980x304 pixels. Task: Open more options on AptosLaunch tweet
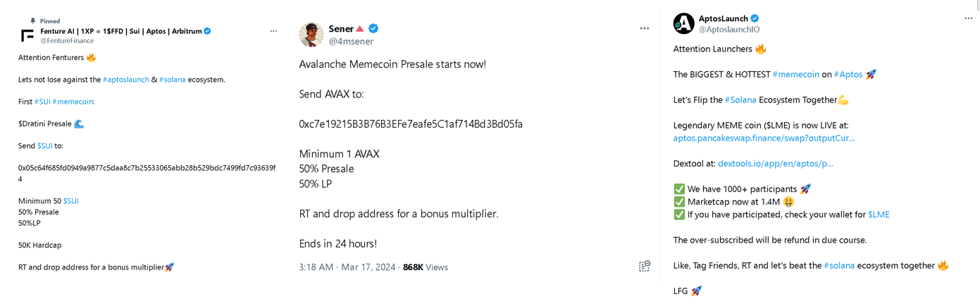pyautogui.click(x=969, y=18)
